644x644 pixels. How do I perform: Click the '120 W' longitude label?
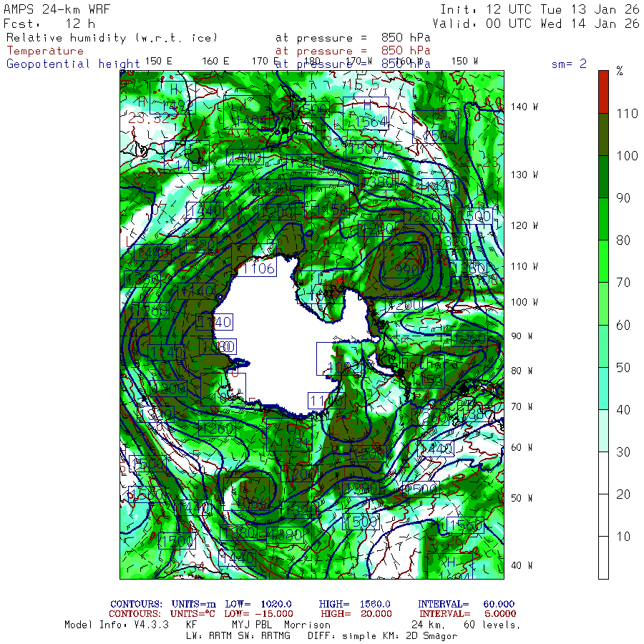click(x=525, y=225)
